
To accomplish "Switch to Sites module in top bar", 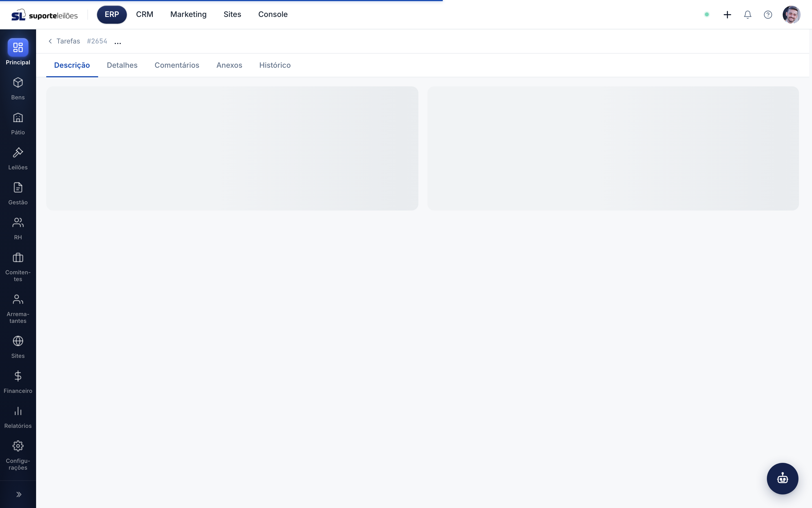I will coord(232,14).
